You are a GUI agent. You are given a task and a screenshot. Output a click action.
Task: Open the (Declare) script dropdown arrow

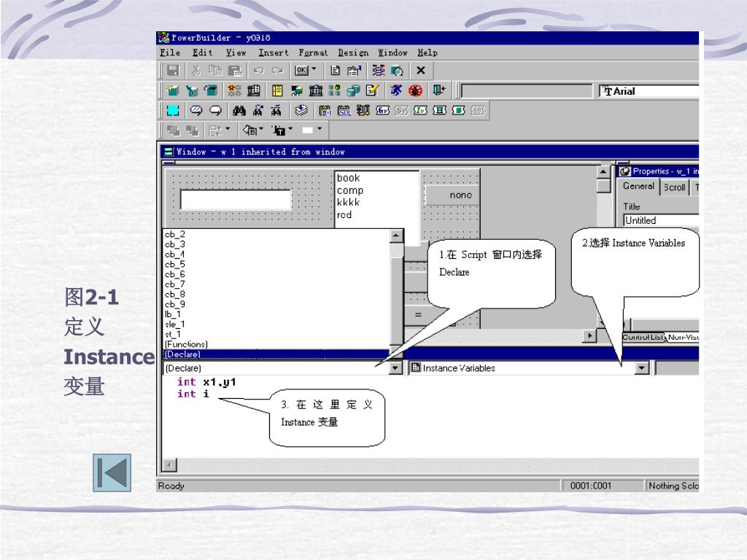pos(395,368)
